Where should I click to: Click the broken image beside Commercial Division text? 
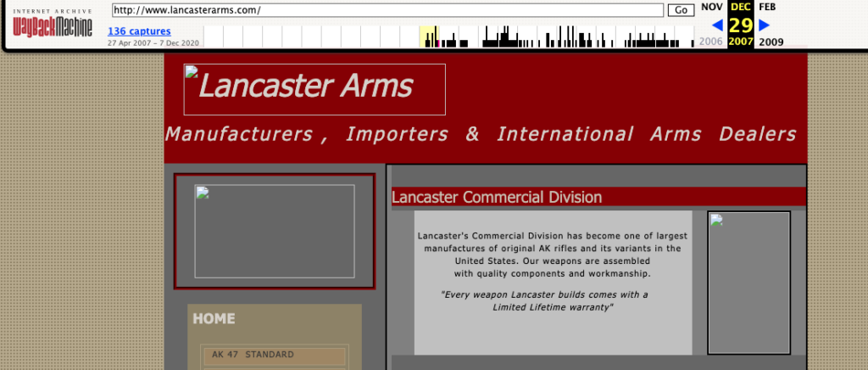coord(749,283)
